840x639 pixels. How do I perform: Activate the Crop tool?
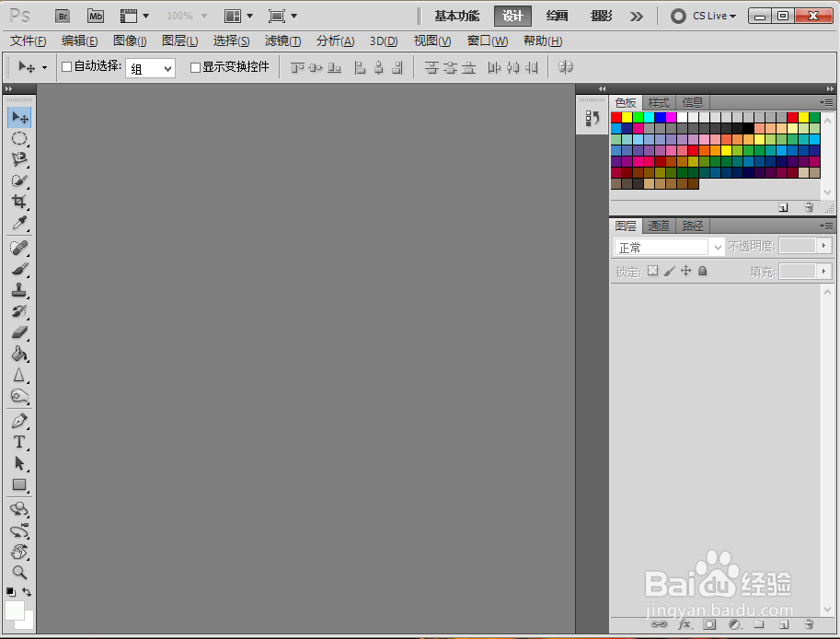coord(19,203)
